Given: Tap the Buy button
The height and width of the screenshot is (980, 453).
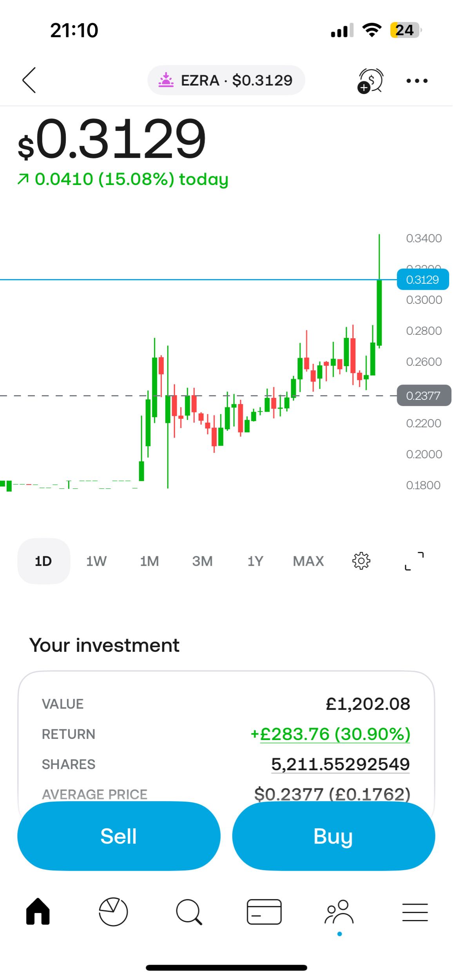Looking at the screenshot, I should pyautogui.click(x=333, y=836).
